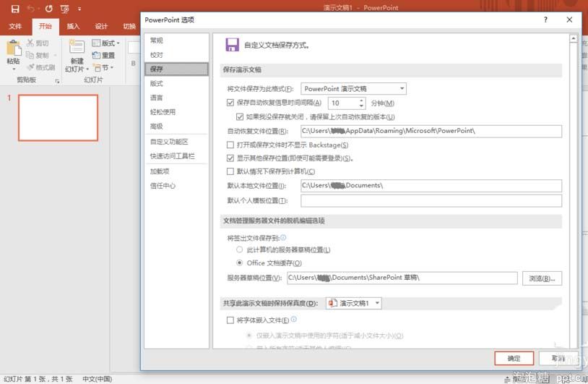The height and width of the screenshot is (384, 588).
Task: Click the 浏览(B)... button
Action: pos(542,278)
